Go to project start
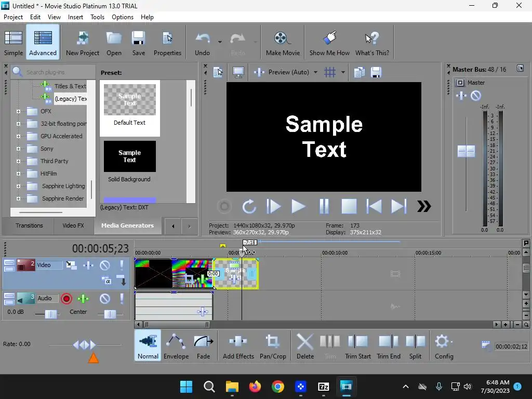532x399 pixels. [374, 206]
